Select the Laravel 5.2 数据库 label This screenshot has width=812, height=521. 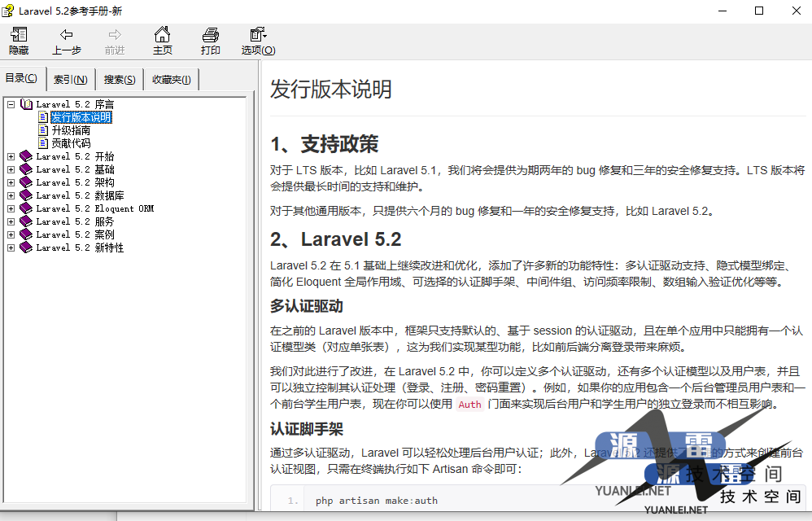(81, 195)
